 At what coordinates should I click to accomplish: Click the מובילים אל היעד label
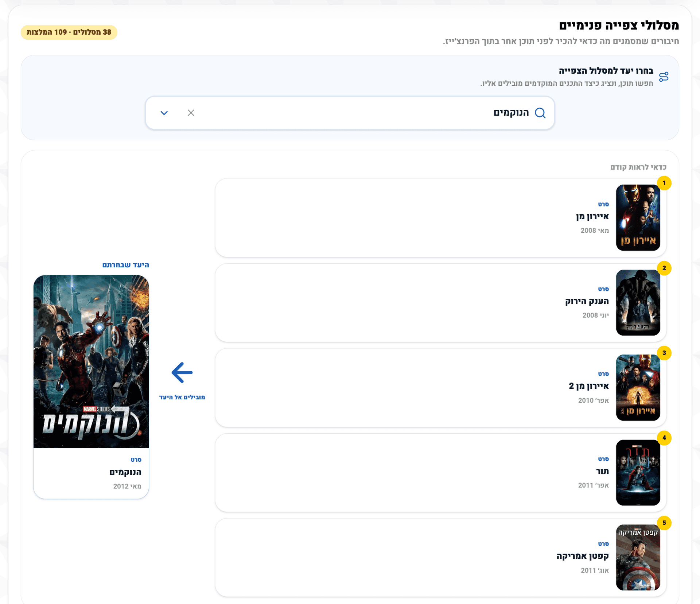(x=182, y=397)
